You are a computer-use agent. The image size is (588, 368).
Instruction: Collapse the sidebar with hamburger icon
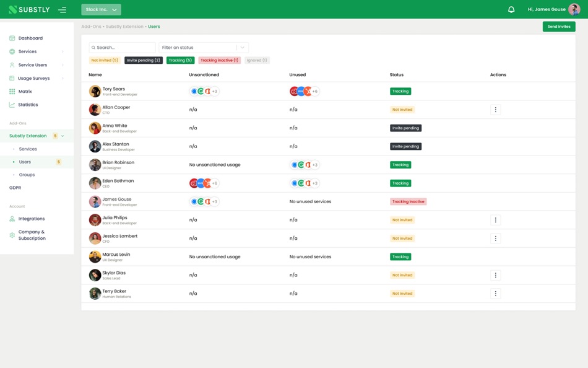(x=63, y=10)
